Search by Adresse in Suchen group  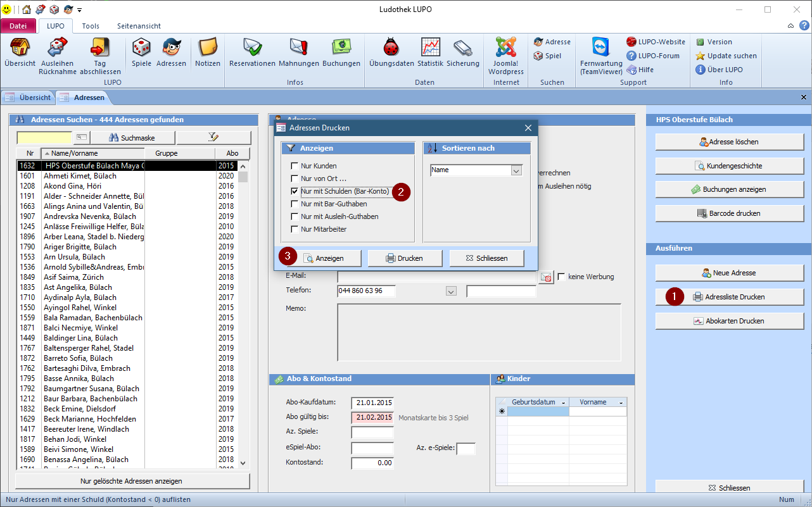[552, 42]
